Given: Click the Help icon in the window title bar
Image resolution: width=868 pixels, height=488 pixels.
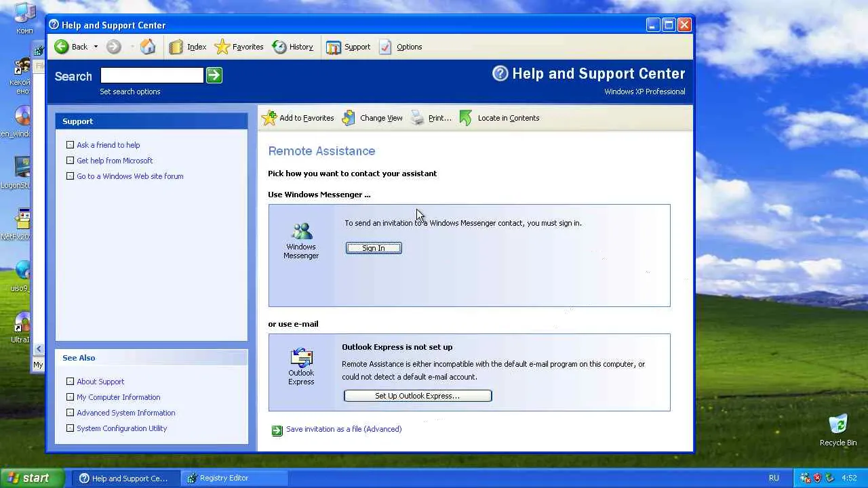Looking at the screenshot, I should 54,25.
